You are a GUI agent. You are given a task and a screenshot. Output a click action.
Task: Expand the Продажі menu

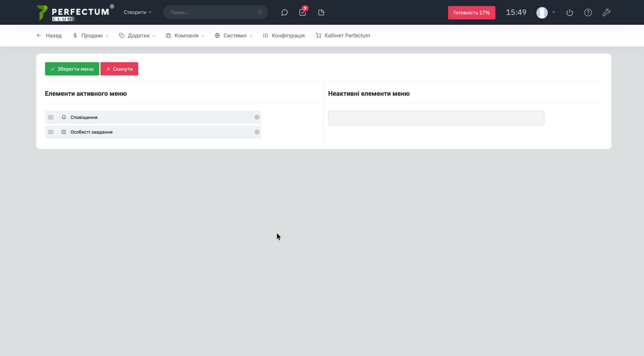[91, 36]
